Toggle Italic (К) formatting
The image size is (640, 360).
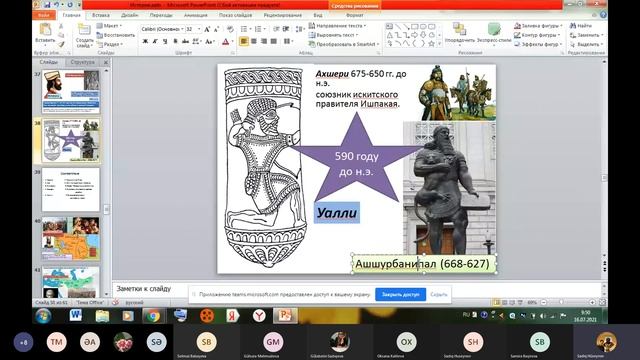[155, 41]
